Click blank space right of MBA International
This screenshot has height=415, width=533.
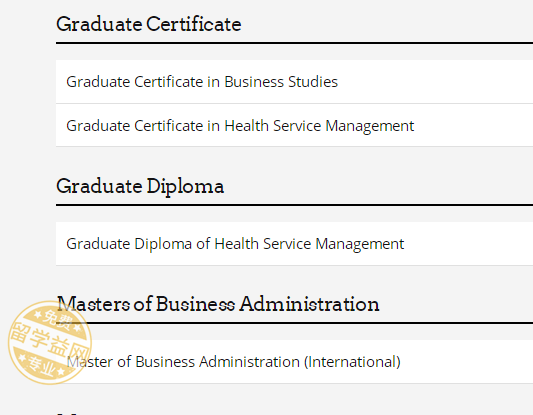(x=467, y=362)
